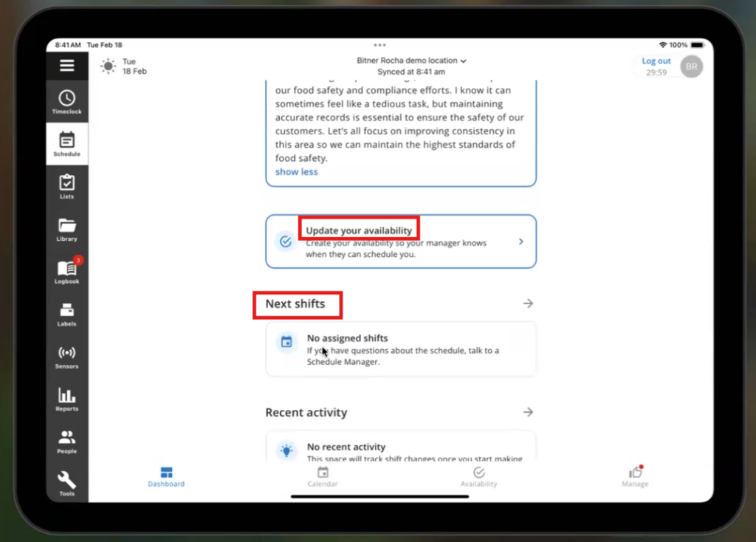Viewport: 756px width, 542px height.
Task: Switch to the Manage tab
Action: click(635, 477)
